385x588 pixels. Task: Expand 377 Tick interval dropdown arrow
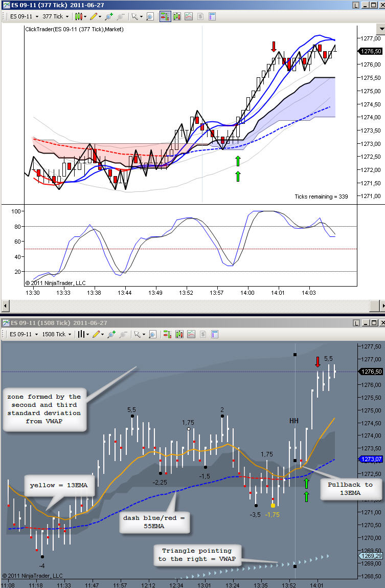click(67, 16)
